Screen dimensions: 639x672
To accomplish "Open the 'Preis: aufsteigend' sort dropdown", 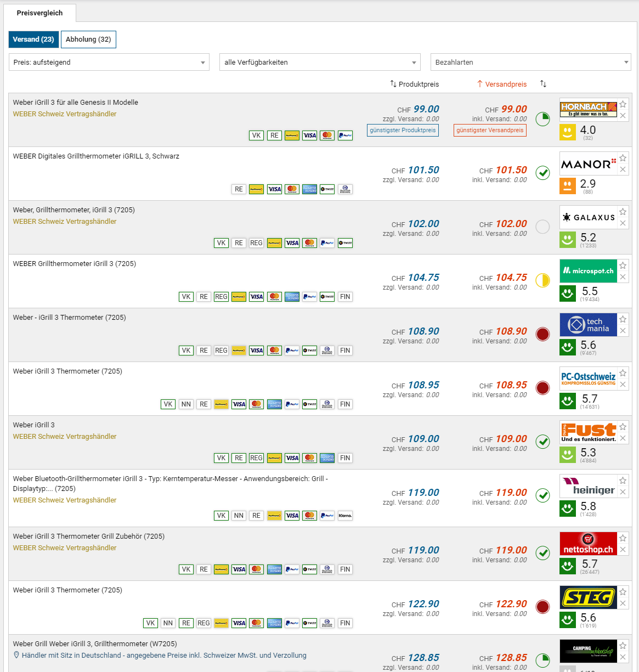I will [x=109, y=62].
